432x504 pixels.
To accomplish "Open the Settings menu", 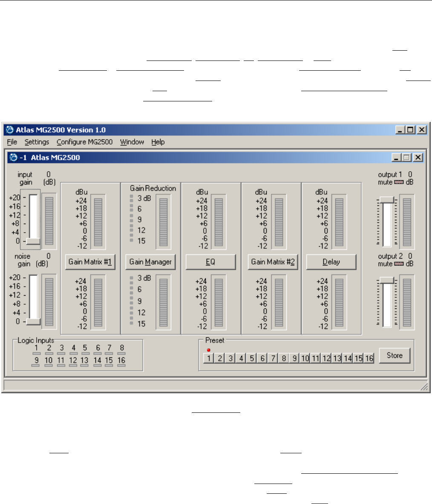I will (37, 142).
